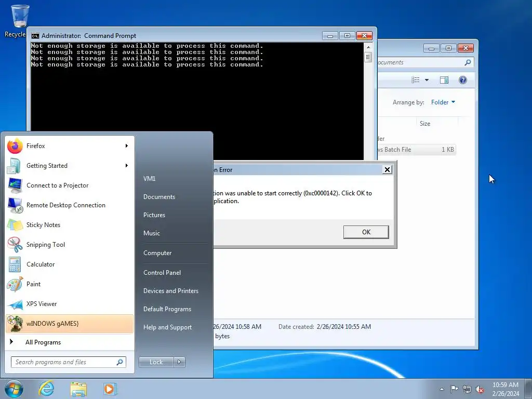Image resolution: width=532 pixels, height=399 pixels.
Task: Open view options dropdown arrow in Explorer
Action: tap(427, 80)
